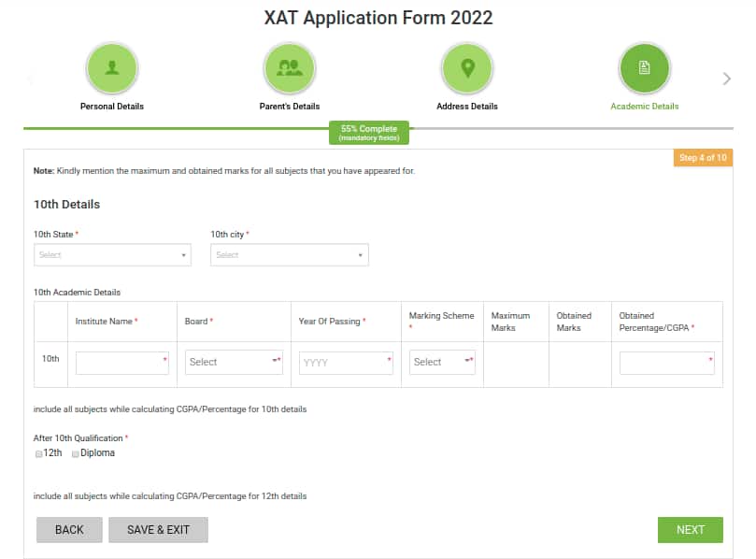Click the Year Of Passing YYYY field
Screen dimensions: 756x559
344,362
